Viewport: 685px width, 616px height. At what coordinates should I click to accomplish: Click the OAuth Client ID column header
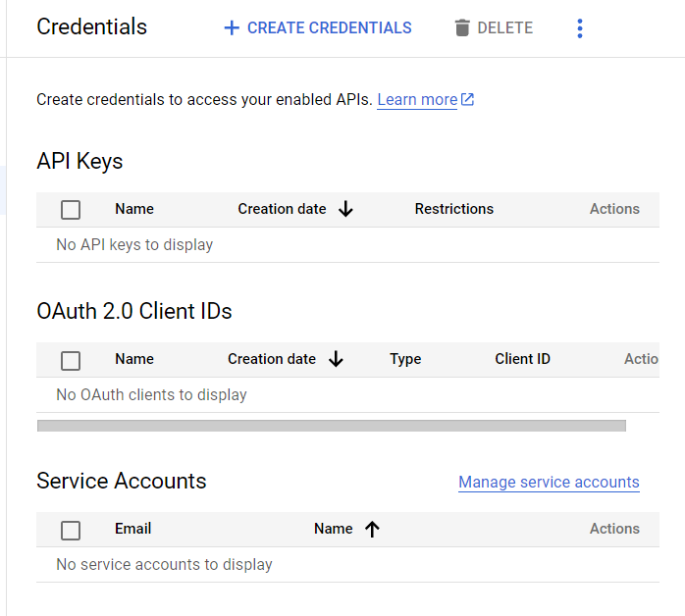[x=522, y=359]
